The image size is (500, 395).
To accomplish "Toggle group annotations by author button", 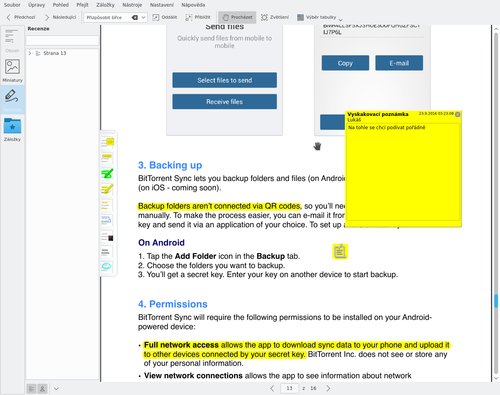I will (42, 388).
